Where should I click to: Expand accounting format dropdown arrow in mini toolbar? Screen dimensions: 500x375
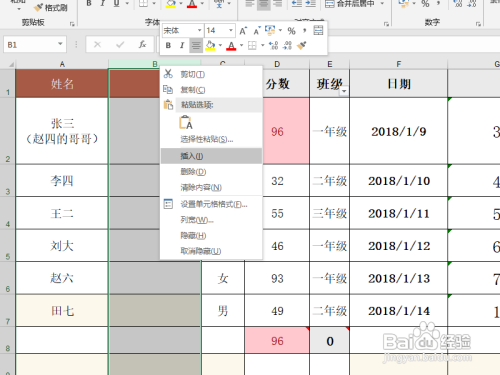280,30
